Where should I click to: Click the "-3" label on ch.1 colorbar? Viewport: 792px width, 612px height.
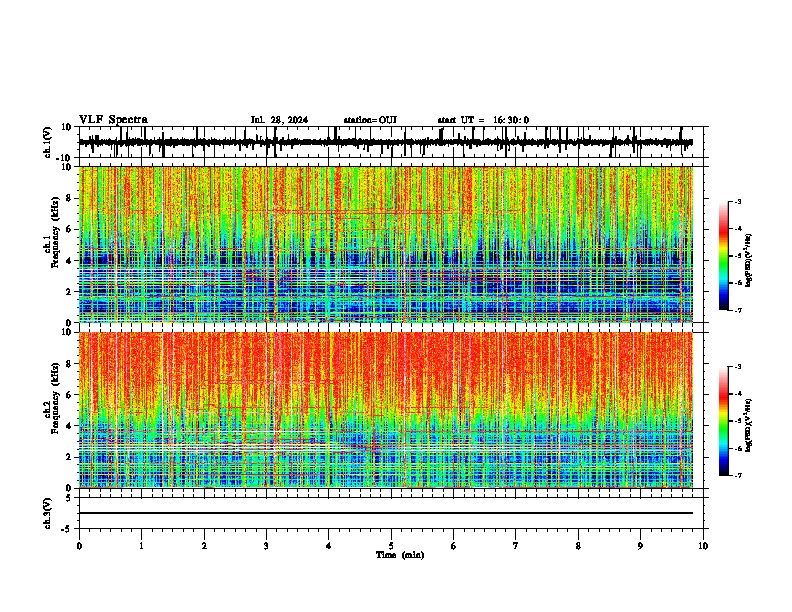737,201
